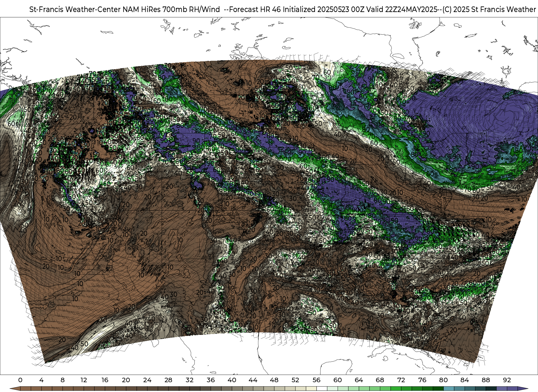538x392 pixels.
Task: Click the colorbar tick label '44'
Action: [x=253, y=380]
